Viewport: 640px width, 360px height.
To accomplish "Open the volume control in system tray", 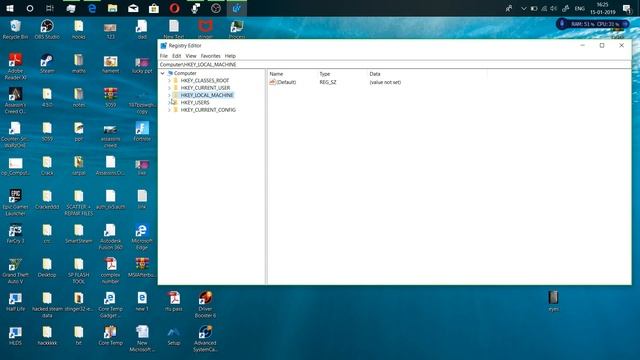I will coord(553,8).
